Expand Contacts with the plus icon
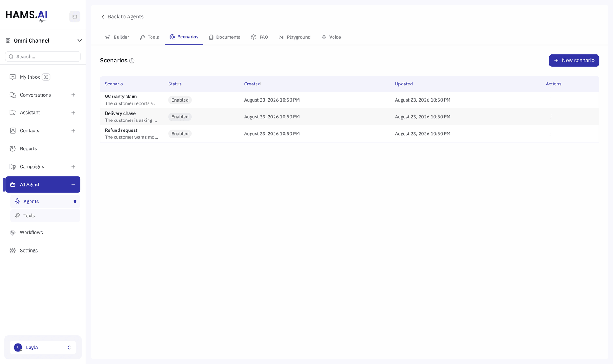 (x=73, y=131)
